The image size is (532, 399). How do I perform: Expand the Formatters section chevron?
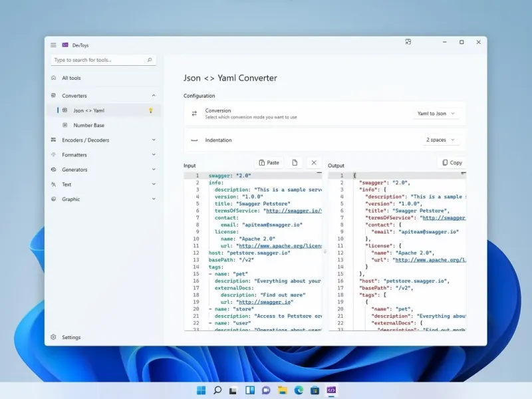(154, 154)
